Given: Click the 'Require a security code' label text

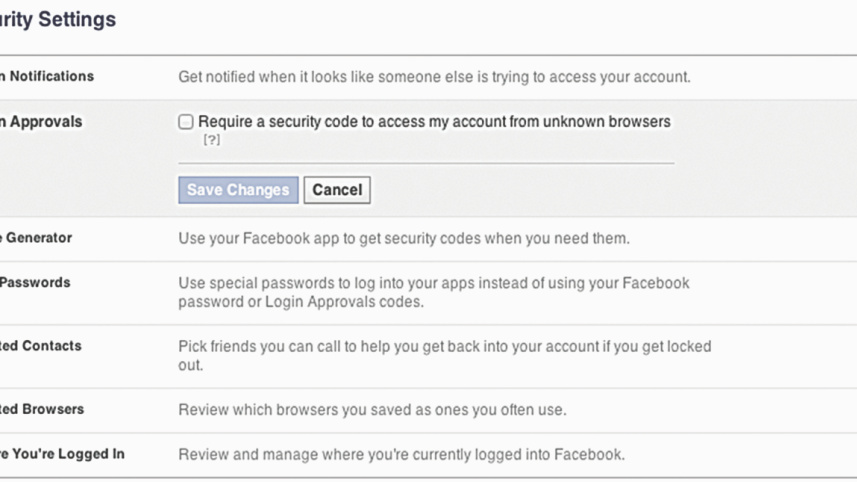Looking at the screenshot, I should point(434,122).
